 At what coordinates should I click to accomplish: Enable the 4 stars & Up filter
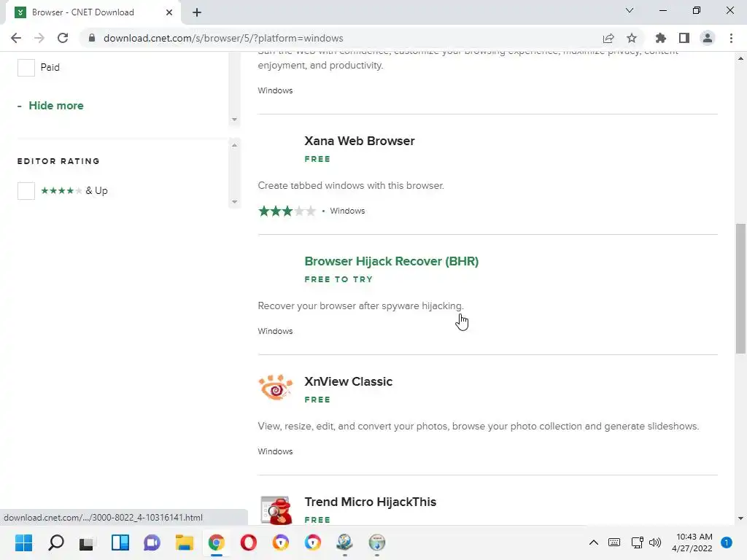(x=26, y=191)
